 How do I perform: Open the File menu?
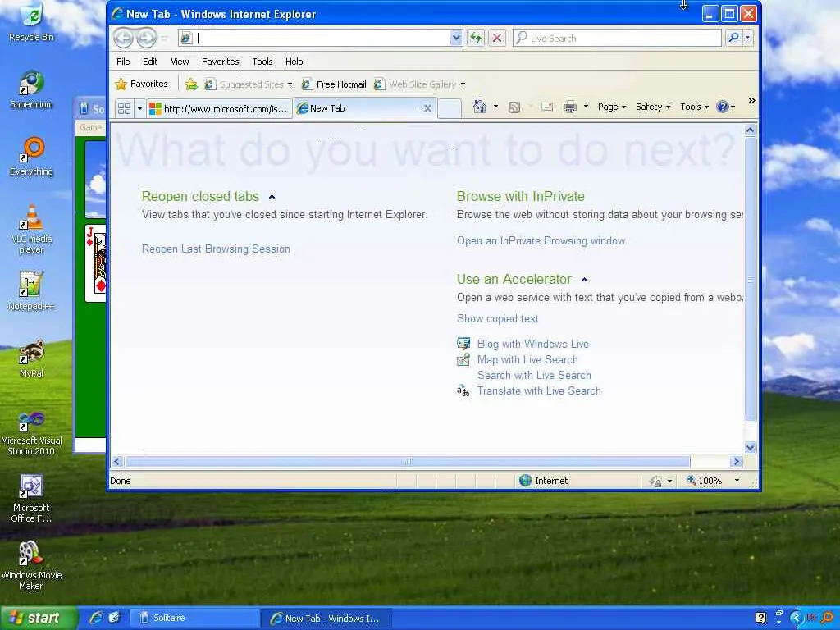(123, 62)
